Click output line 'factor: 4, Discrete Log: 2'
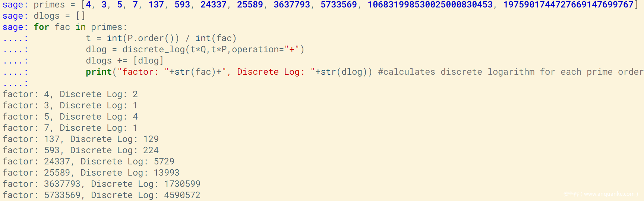Screen dimensions: 644x201 [70, 95]
